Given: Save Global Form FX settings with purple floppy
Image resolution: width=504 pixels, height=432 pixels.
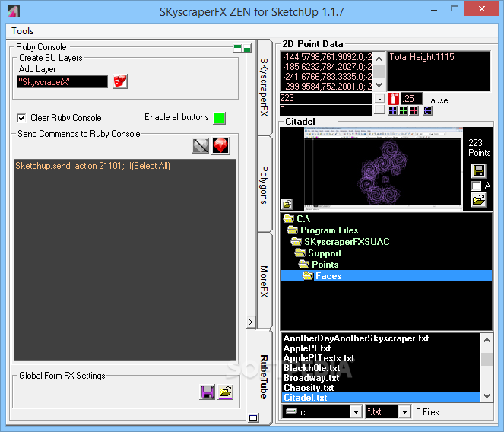Looking at the screenshot, I should pyautogui.click(x=208, y=392).
